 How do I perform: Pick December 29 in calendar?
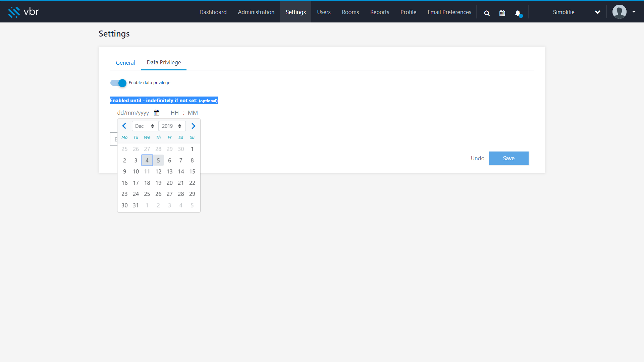click(x=192, y=194)
